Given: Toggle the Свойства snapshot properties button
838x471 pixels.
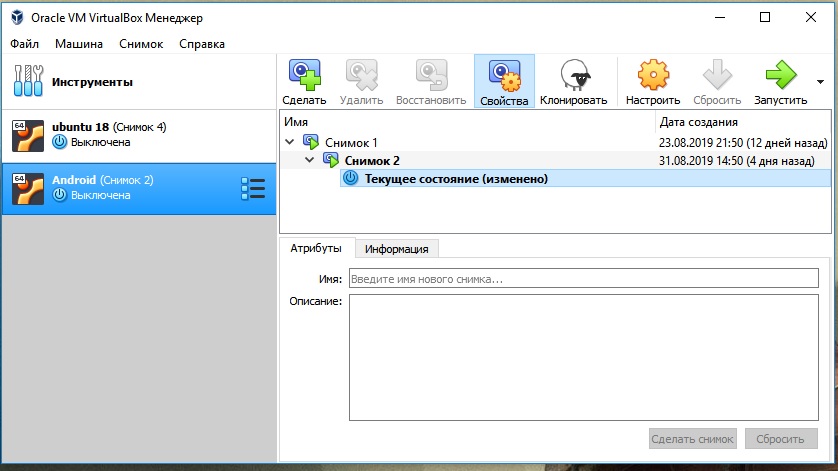Looking at the screenshot, I should [504, 81].
